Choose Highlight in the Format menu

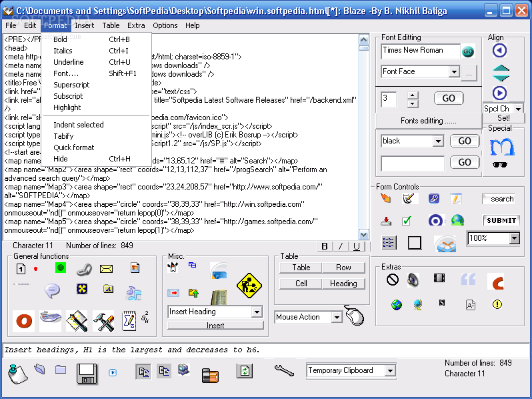point(96,107)
